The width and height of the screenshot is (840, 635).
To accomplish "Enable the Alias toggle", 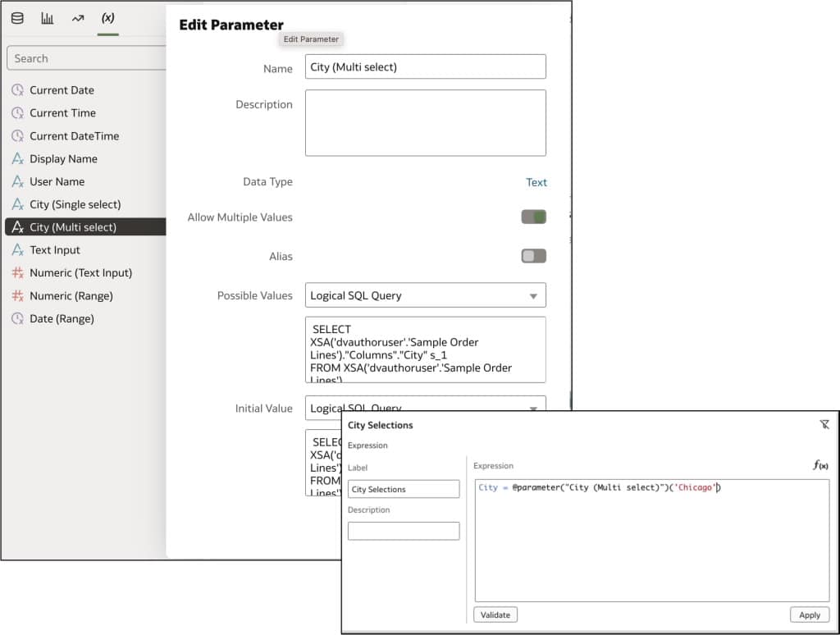I will (x=533, y=255).
